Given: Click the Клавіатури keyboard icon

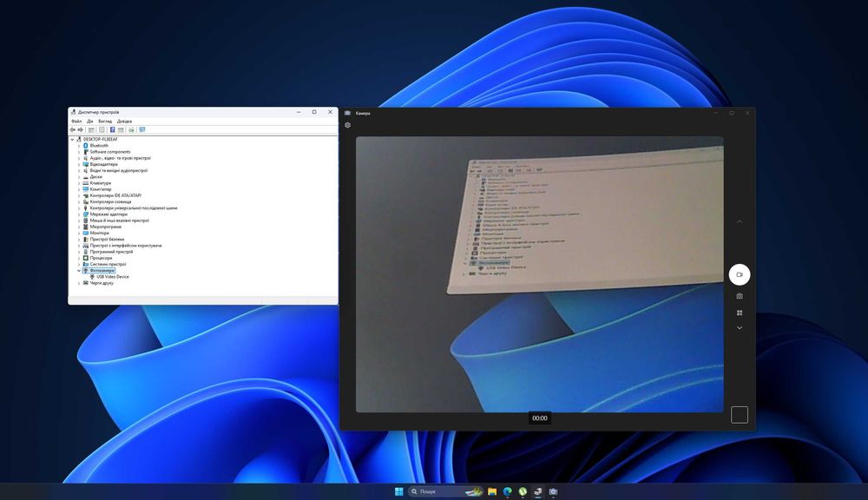Looking at the screenshot, I should coord(86,183).
